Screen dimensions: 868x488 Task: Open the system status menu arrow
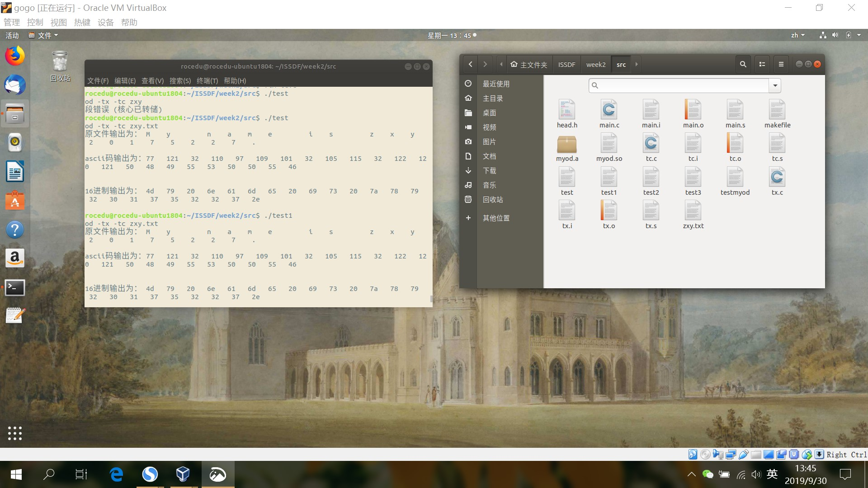[859, 35]
